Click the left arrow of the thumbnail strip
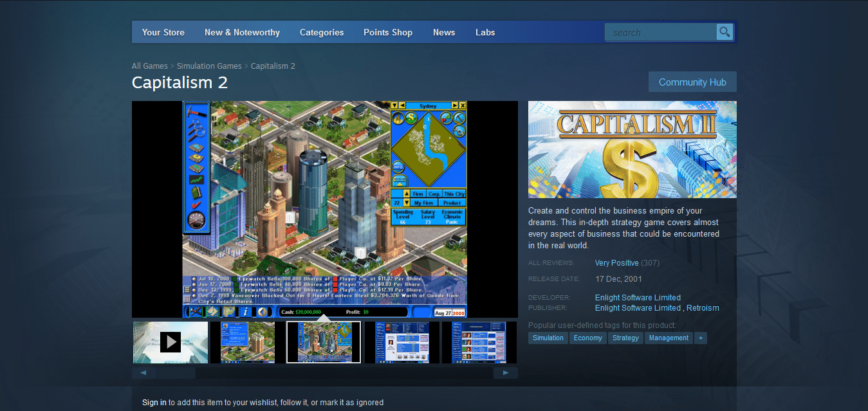Viewport: 868px width, 411px height. coord(143,373)
